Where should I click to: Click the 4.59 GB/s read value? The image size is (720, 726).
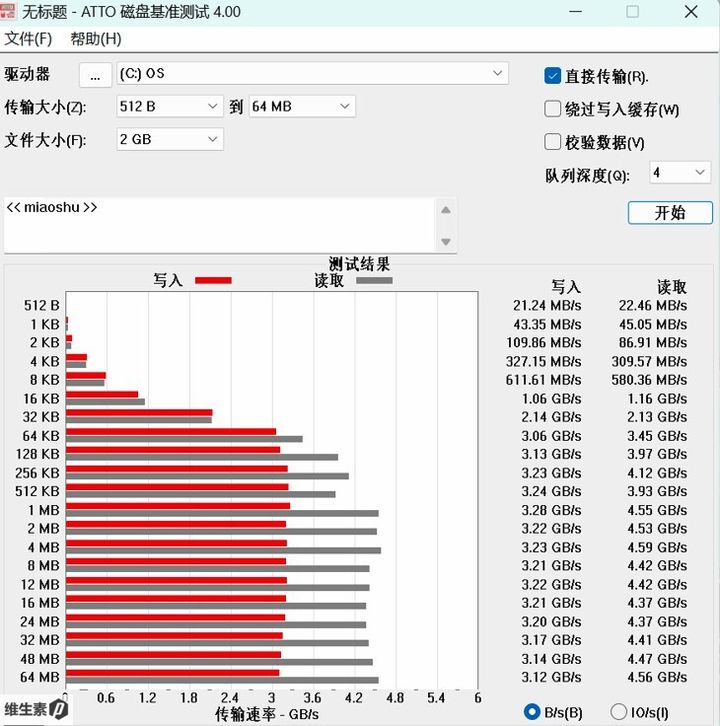point(657,548)
